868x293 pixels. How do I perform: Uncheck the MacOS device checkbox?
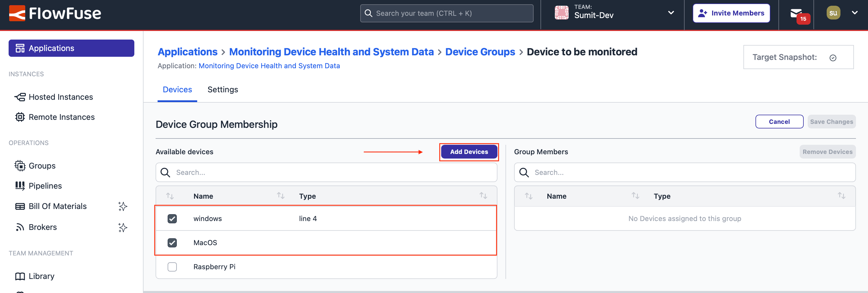pos(172,243)
